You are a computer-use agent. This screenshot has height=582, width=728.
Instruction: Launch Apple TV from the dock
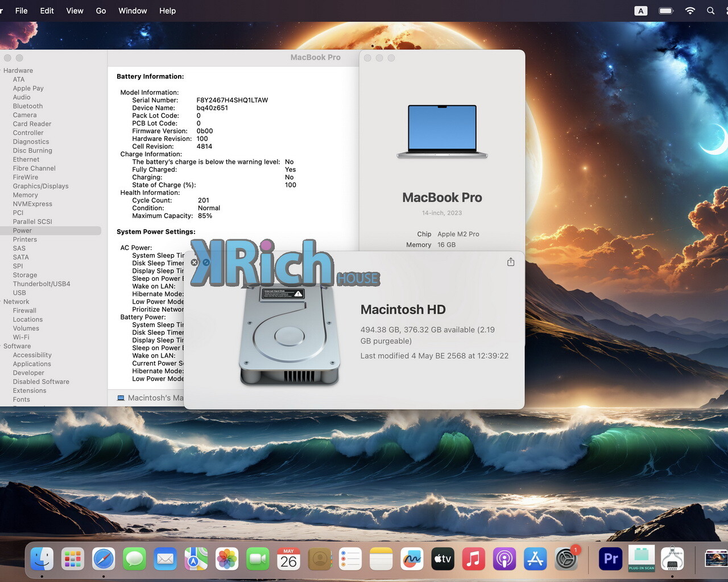442,559
